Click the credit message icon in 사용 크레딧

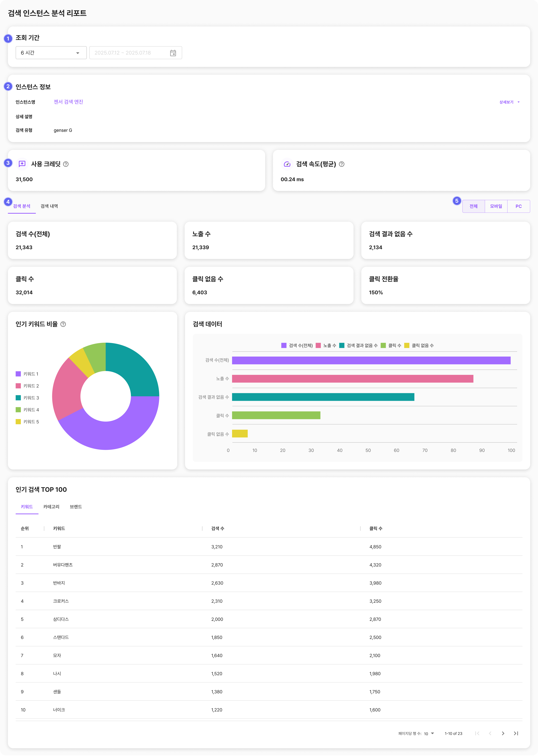click(x=22, y=164)
